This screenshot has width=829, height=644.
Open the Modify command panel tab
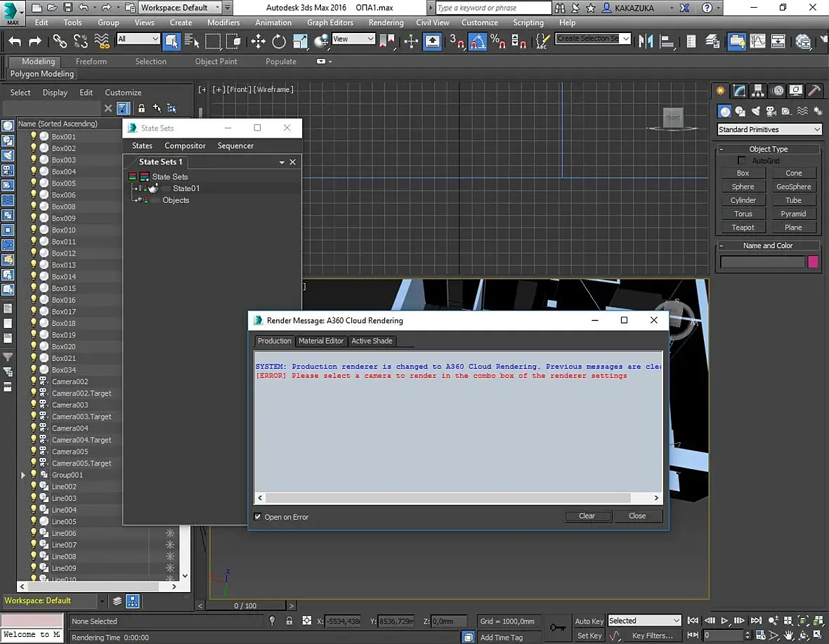[739, 91]
